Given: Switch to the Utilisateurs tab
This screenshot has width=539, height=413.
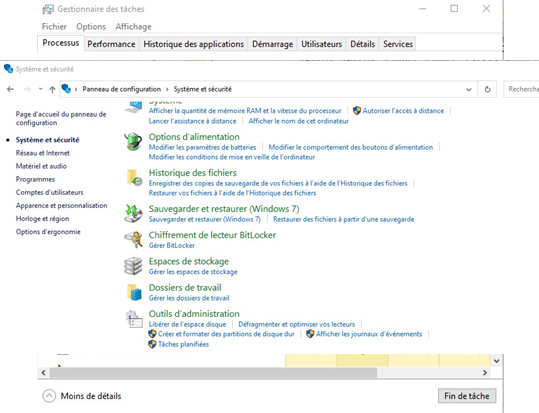Looking at the screenshot, I should click(x=321, y=44).
